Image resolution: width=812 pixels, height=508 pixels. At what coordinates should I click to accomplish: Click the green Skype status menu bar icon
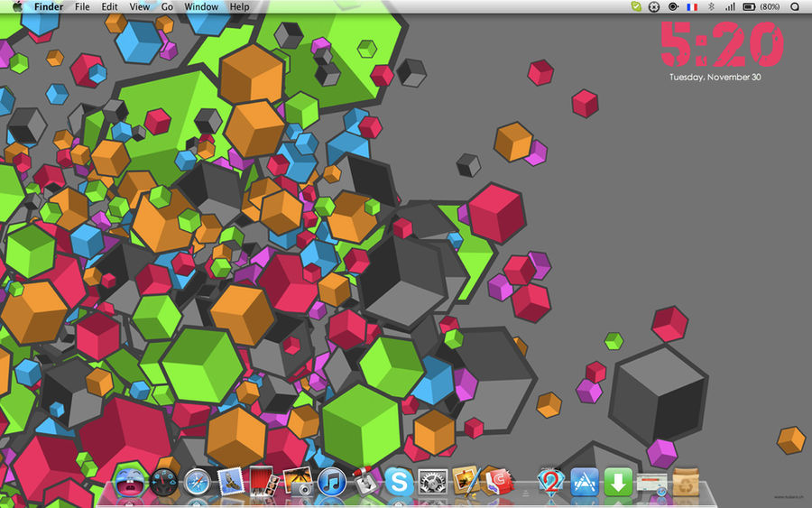636,6
